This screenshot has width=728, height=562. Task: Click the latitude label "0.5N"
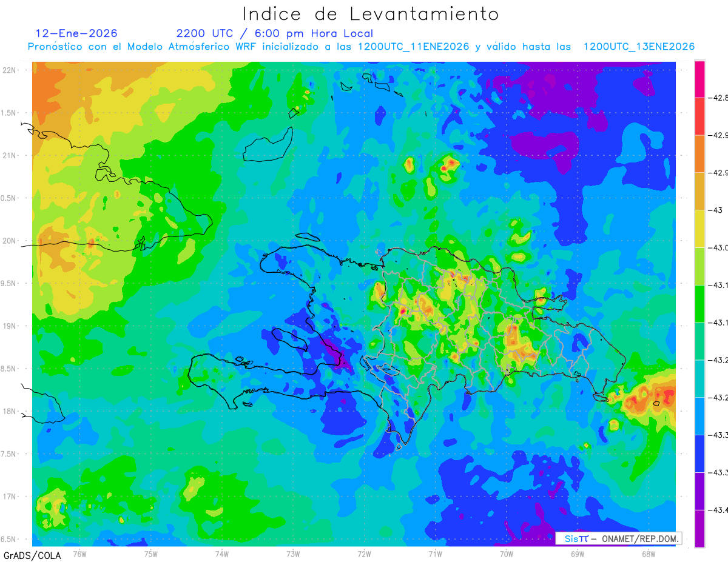tap(8, 198)
